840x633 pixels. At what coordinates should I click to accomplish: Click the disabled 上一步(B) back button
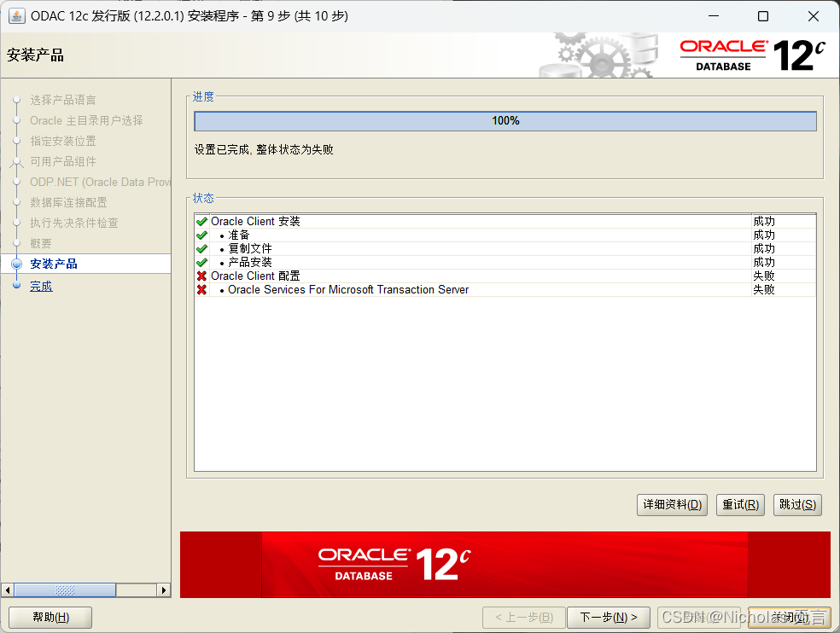pyautogui.click(x=522, y=617)
